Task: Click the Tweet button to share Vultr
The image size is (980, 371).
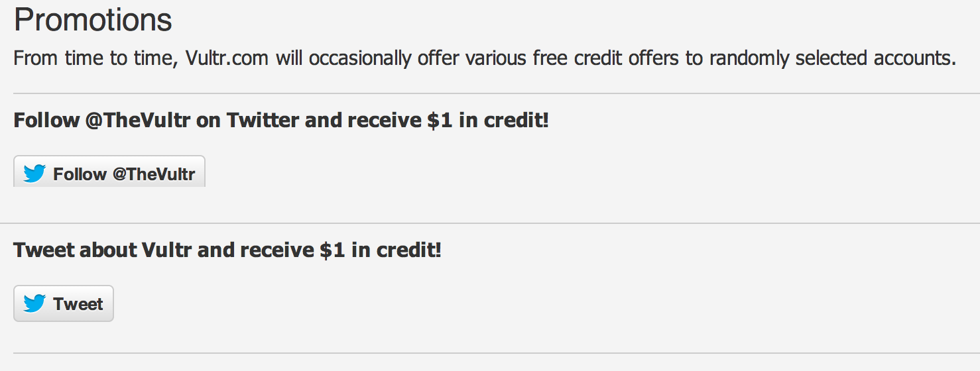Action: (64, 303)
